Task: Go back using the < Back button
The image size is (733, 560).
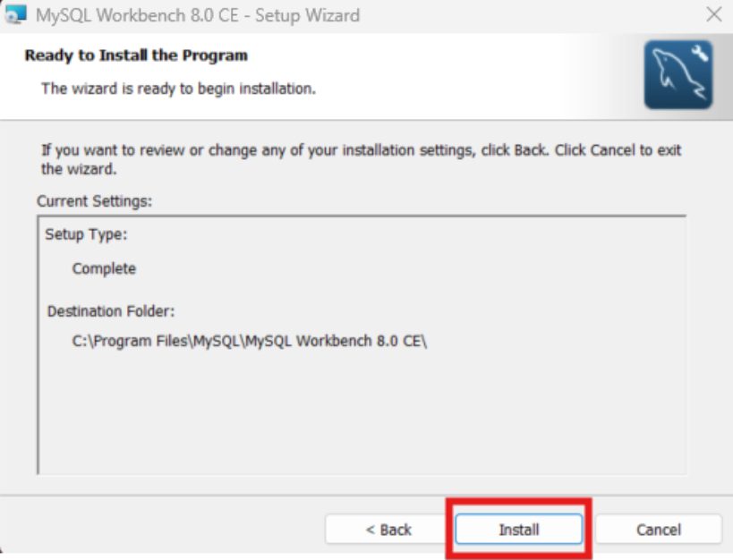Action: (388, 530)
